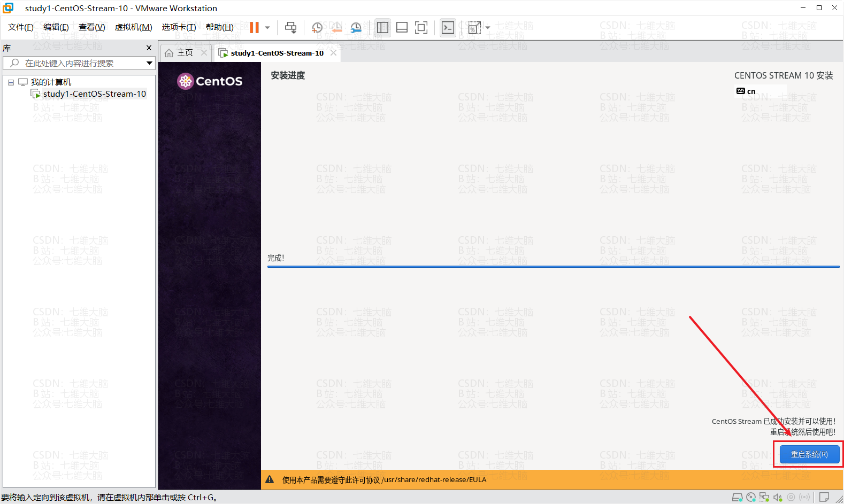The height and width of the screenshot is (504, 844).
Task: Open the library search dropdown arrow
Action: (x=149, y=63)
